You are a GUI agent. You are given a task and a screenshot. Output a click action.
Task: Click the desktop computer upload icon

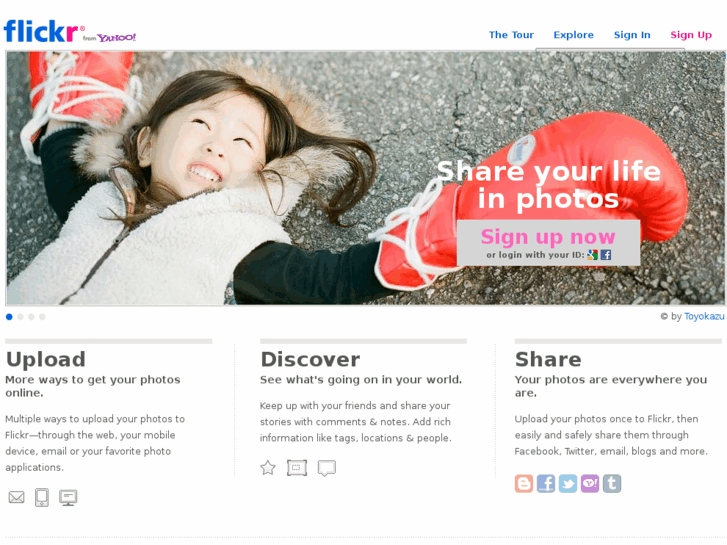tap(68, 497)
